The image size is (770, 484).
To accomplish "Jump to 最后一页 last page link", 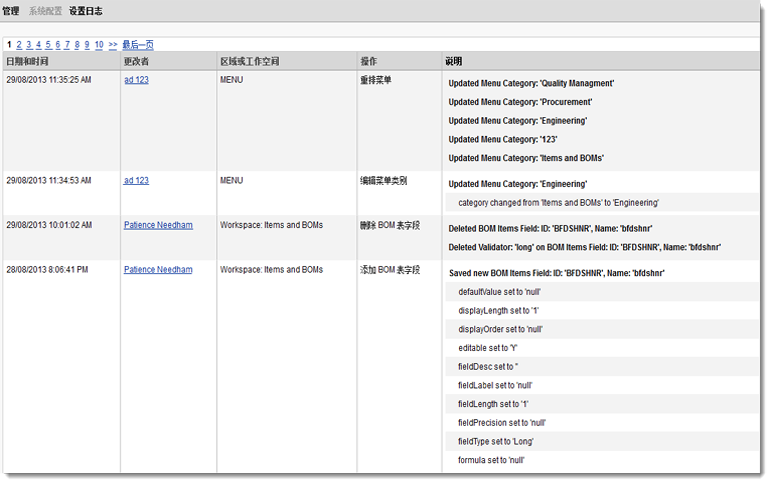I will [138, 45].
